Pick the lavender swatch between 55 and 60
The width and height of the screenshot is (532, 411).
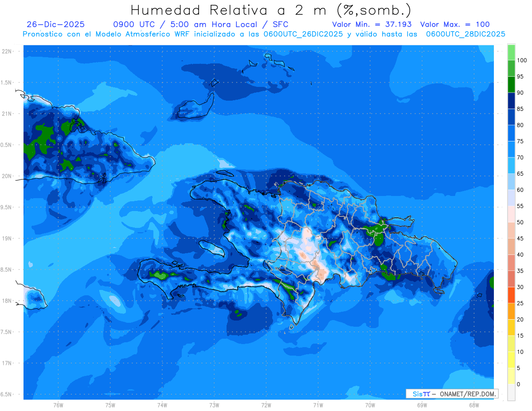click(511, 198)
